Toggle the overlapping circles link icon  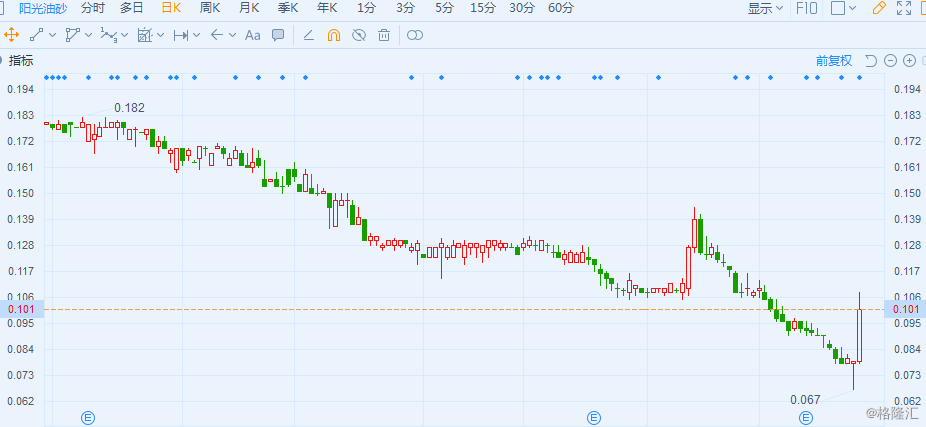coord(415,35)
